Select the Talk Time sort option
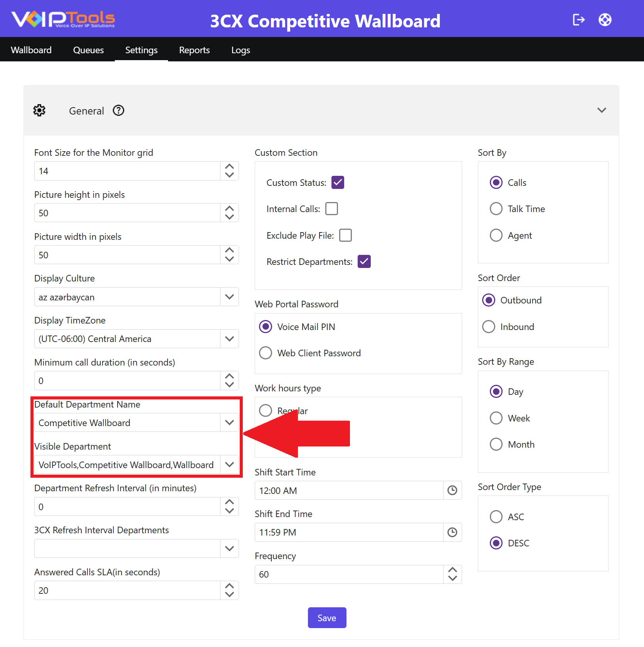 496,209
